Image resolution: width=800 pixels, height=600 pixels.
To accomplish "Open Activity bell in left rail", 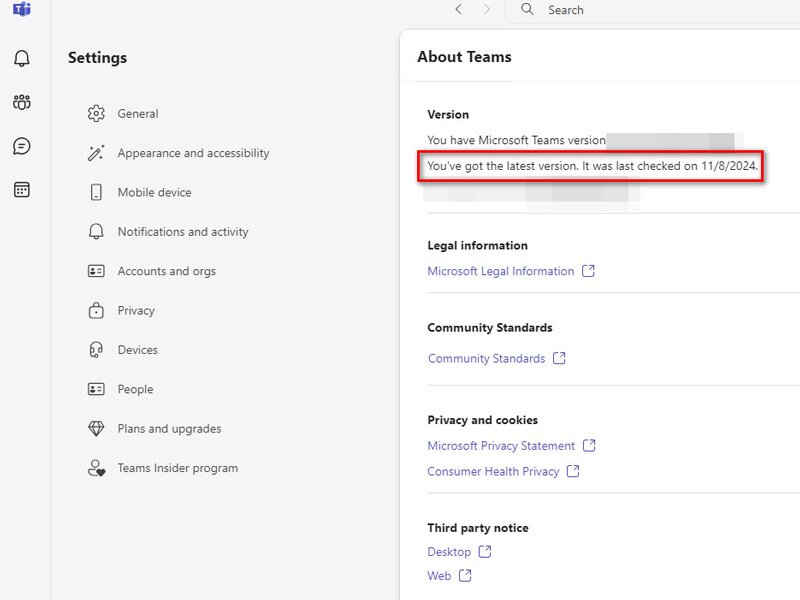I will pos(21,58).
